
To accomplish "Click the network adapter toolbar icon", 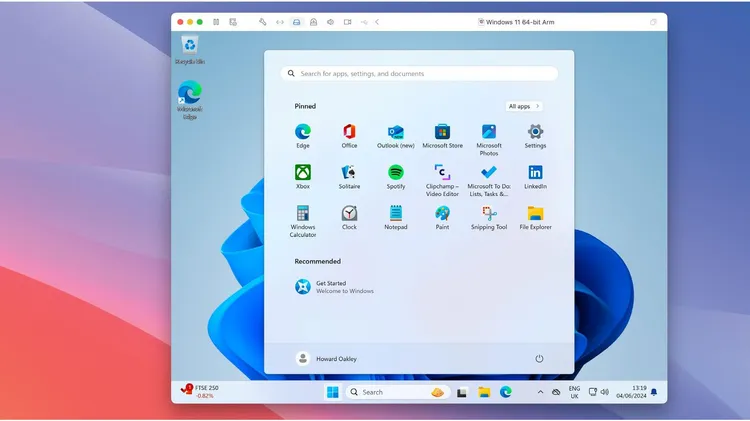I will [x=280, y=22].
